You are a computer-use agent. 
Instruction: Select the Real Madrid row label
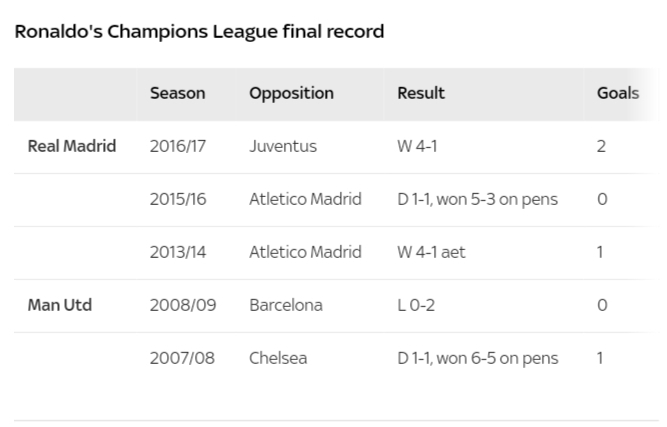72,146
